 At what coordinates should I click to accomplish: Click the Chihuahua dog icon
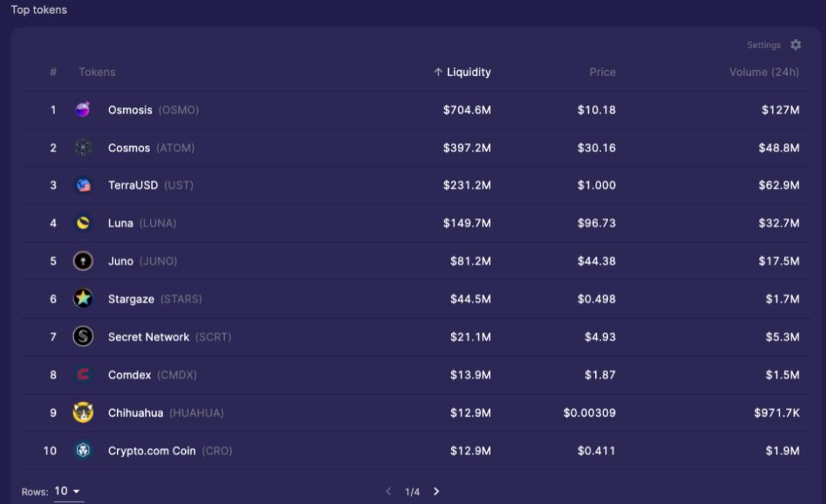coord(83,413)
